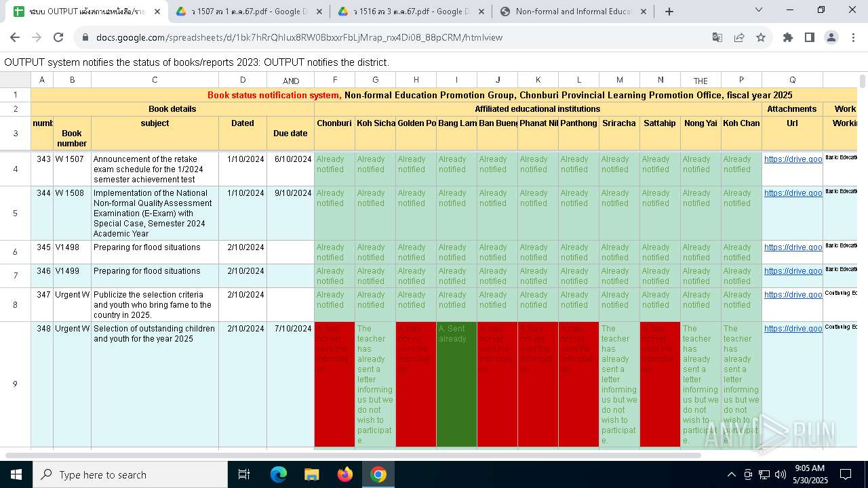
Task: Click the 'Book details' header cell
Action: click(172, 109)
